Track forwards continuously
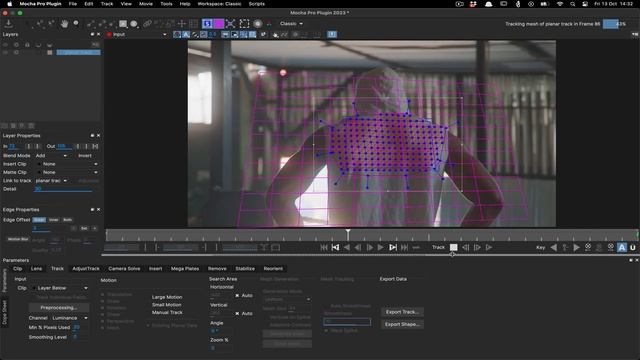Screen dimensions: 640x360 [x=489, y=247]
